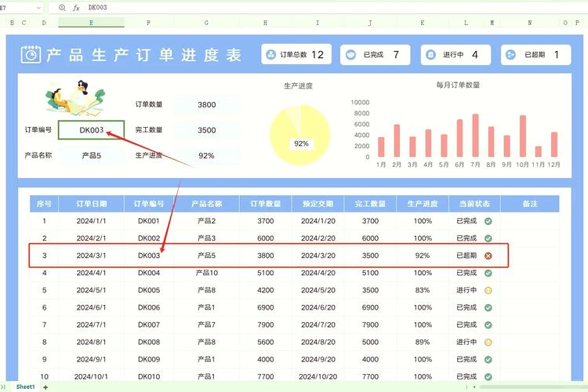Click the illustration of people reading
Viewport: 588px width, 392px height.
[75, 98]
